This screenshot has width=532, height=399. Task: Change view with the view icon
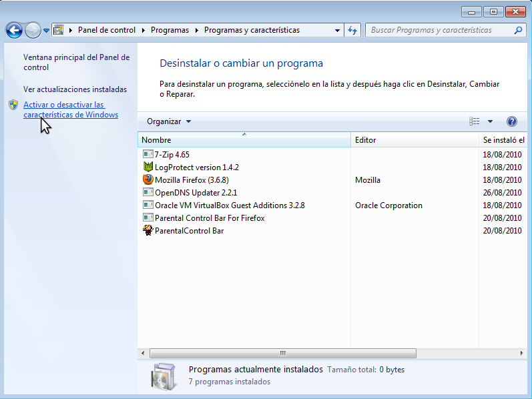point(475,121)
